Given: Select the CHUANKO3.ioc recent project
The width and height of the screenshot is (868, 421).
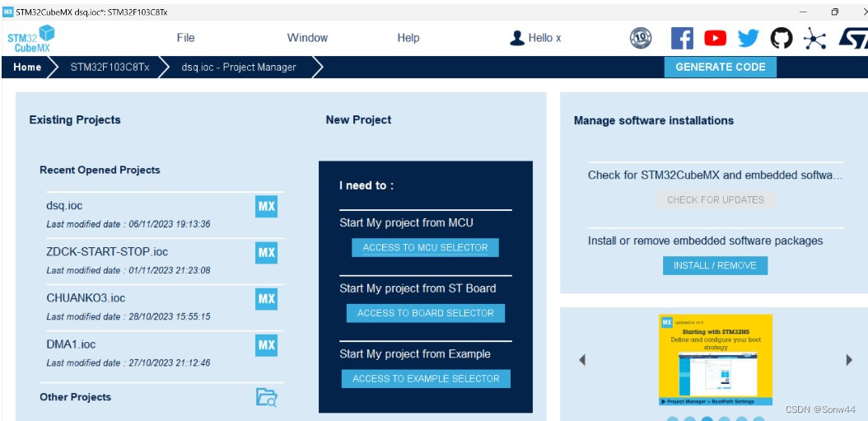Looking at the screenshot, I should coord(165,307).
